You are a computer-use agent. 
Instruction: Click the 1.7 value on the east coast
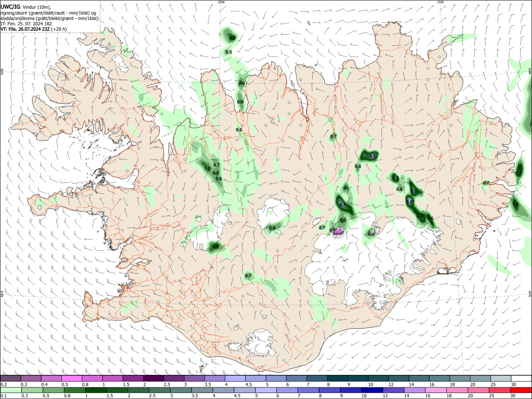click(518, 173)
